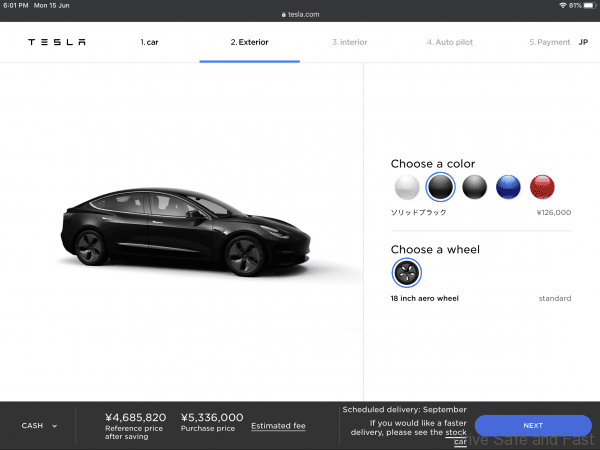
Task: Pick the white paint color
Action: (x=407, y=187)
